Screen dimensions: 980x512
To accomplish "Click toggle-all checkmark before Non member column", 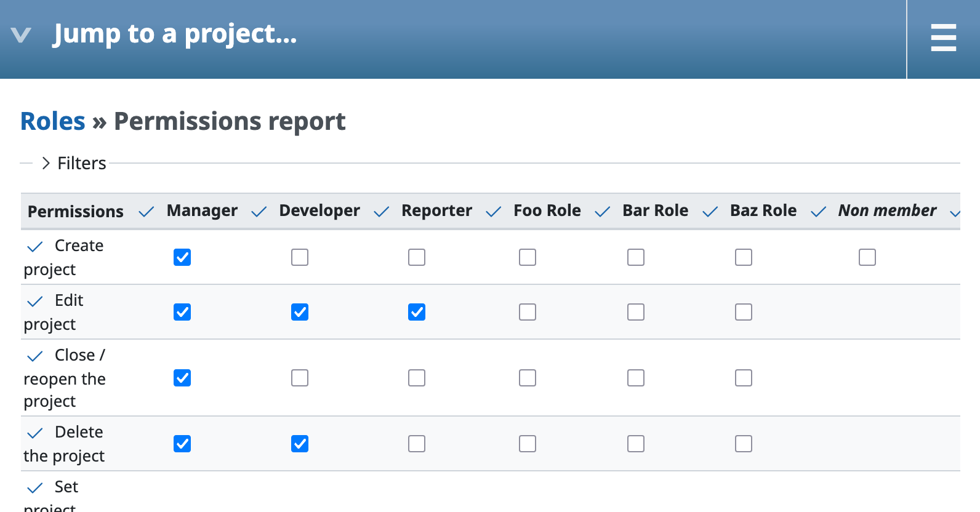I will click(818, 212).
